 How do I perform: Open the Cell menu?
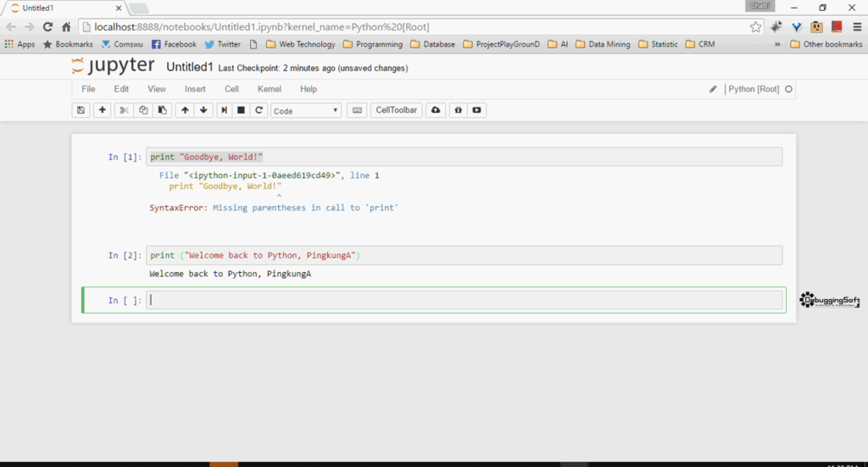pos(231,89)
